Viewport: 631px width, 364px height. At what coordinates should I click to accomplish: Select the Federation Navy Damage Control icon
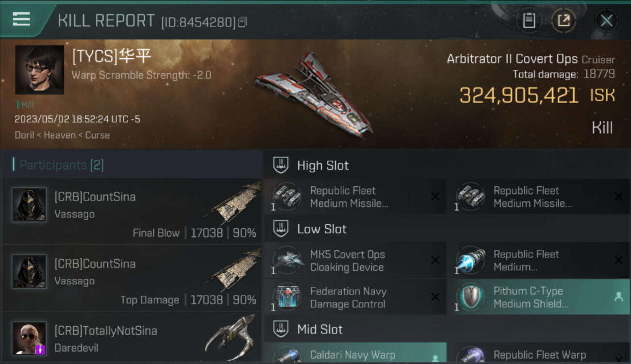(x=287, y=298)
